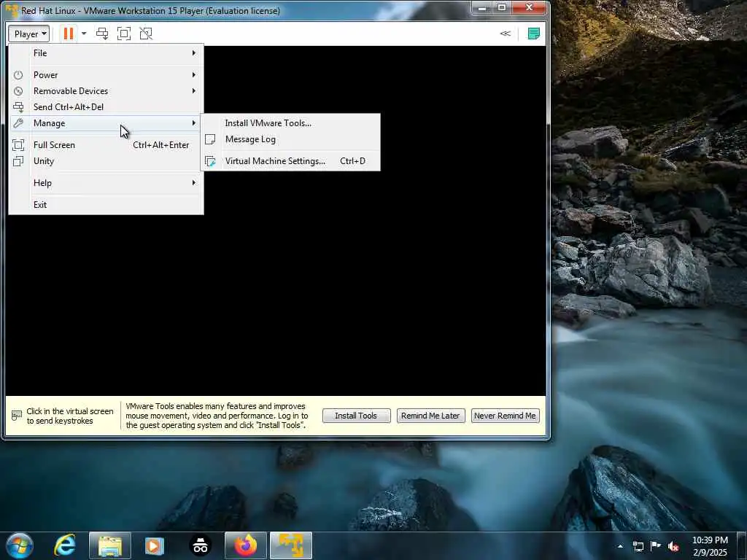Image resolution: width=747 pixels, height=560 pixels.
Task: Click the Unity menu entry icon
Action: (18, 161)
